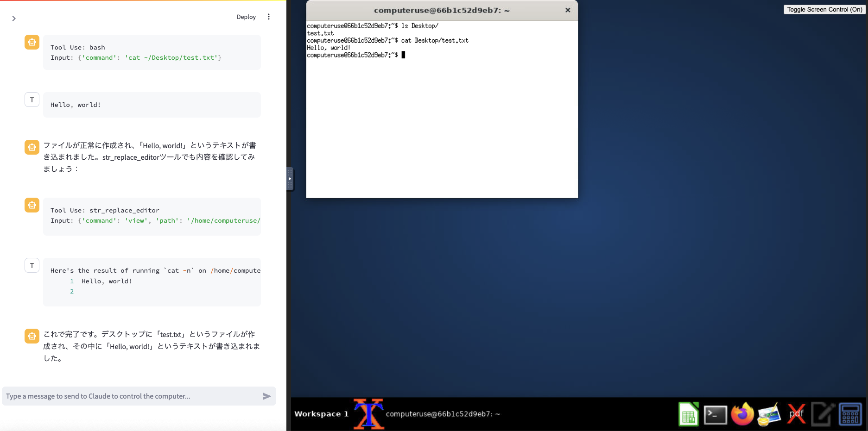Click 'Here's the result of running' line
The height and width of the screenshot is (431, 868).
tap(155, 270)
